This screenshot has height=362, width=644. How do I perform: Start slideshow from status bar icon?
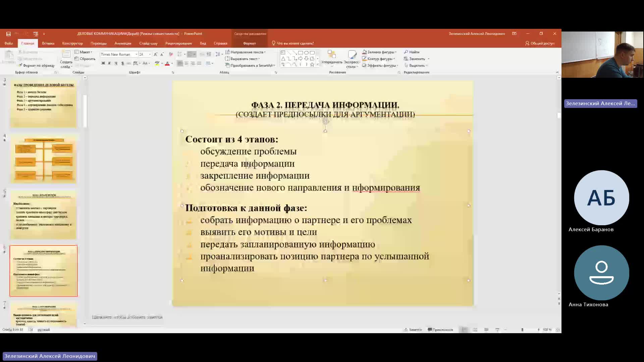click(x=497, y=330)
